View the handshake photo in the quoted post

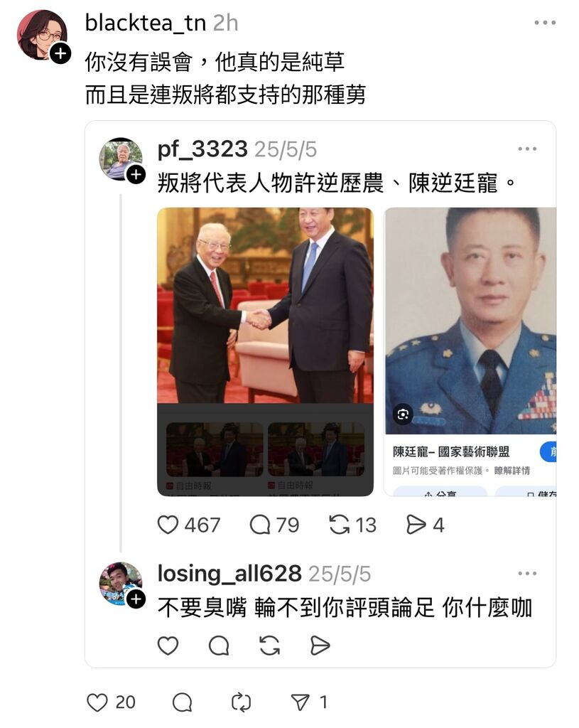[266, 306]
